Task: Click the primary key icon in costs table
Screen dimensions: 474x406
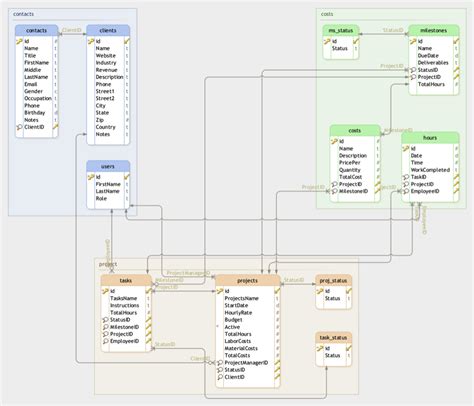Action: pos(334,141)
